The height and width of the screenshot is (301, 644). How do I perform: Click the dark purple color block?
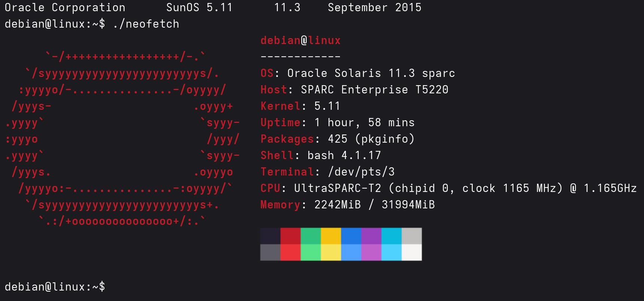[371, 236]
